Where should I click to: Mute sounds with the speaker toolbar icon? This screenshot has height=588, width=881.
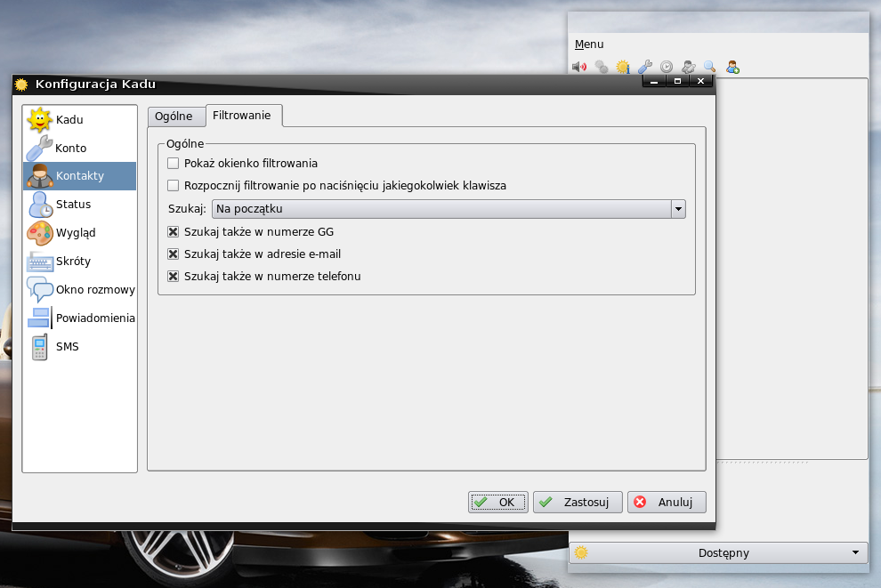coord(579,68)
